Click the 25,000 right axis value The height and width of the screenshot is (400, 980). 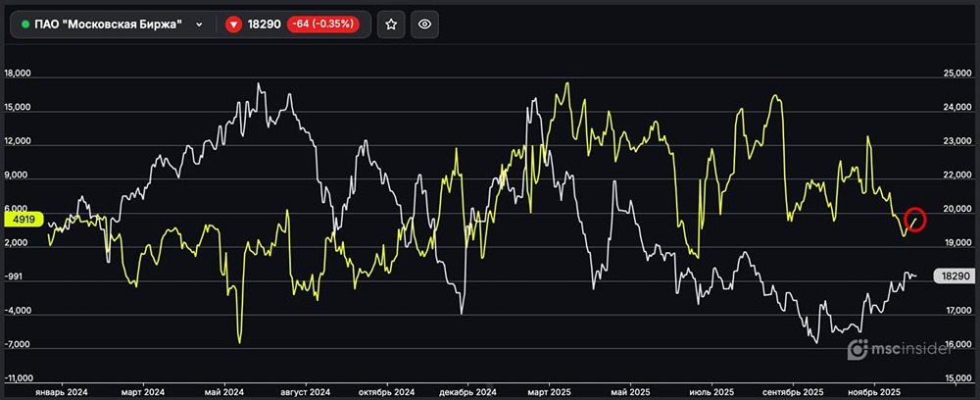(956, 75)
